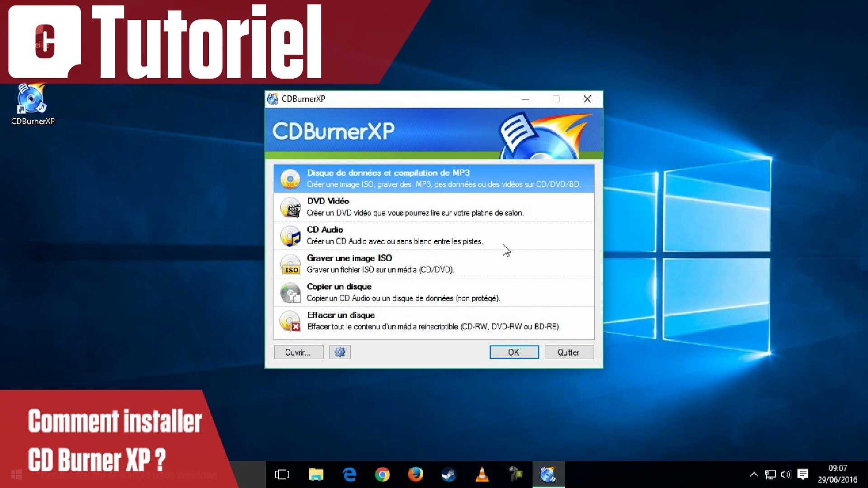The height and width of the screenshot is (488, 868).
Task: Click the ISO image disc icon
Action: tap(290, 264)
